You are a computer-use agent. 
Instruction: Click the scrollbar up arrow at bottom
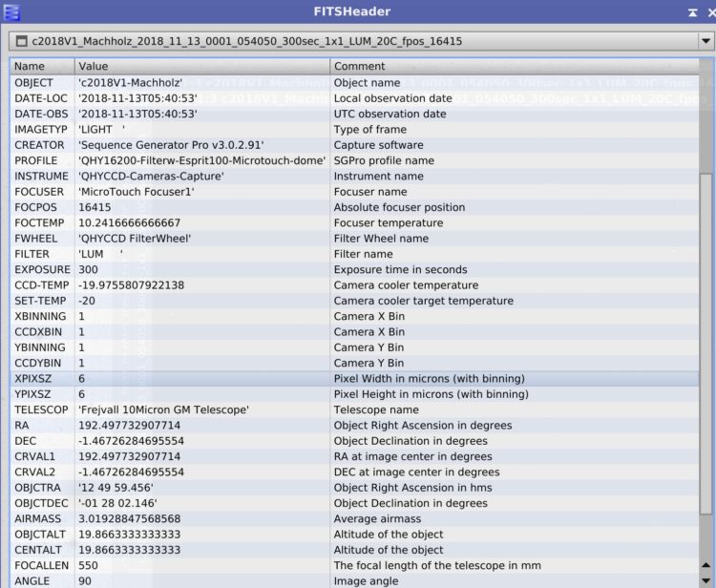click(705, 565)
